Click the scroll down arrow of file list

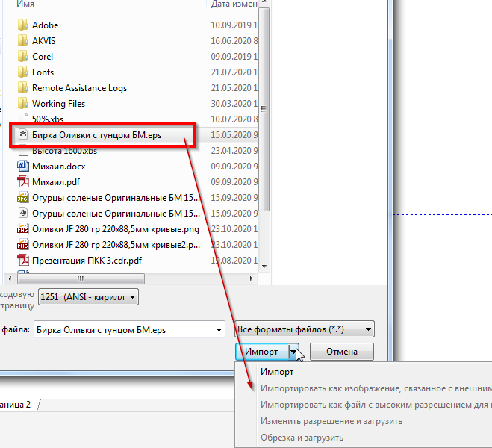[264, 267]
